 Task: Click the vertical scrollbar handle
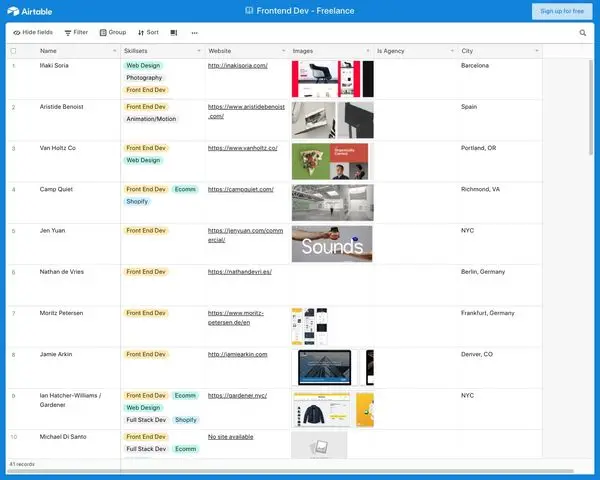point(591,107)
